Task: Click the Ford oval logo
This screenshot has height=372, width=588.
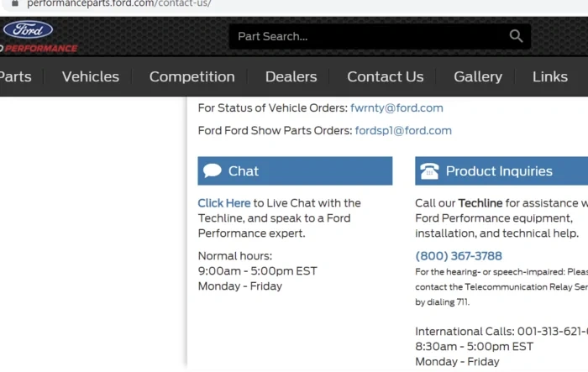Action: click(28, 29)
